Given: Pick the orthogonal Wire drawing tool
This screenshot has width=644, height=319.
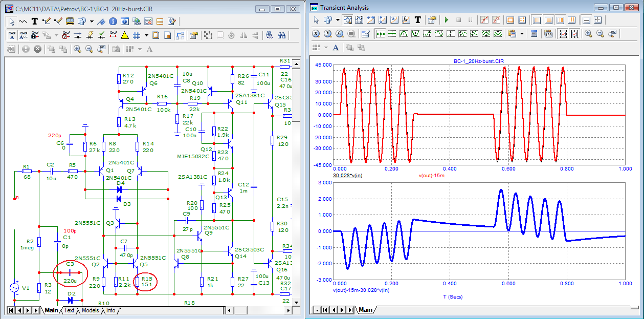Looking at the screenshot, I should 47,22.
